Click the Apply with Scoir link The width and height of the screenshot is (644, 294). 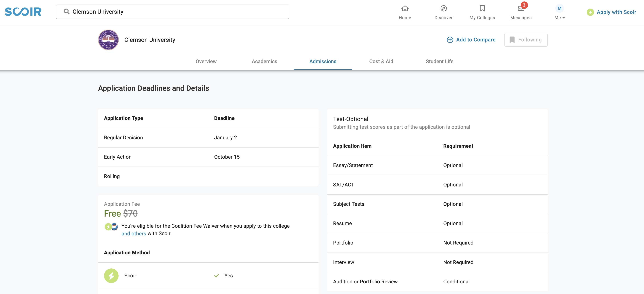[x=616, y=12]
